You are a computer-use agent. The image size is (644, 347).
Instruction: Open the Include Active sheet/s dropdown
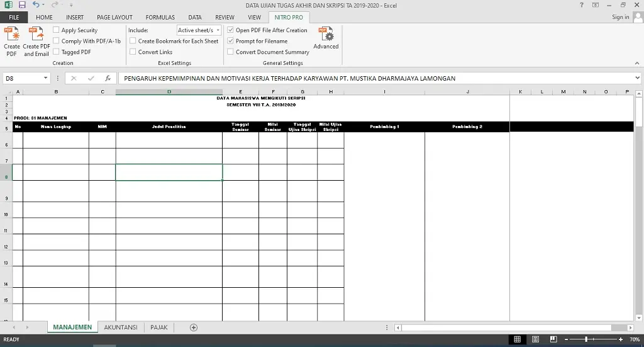[199, 30]
